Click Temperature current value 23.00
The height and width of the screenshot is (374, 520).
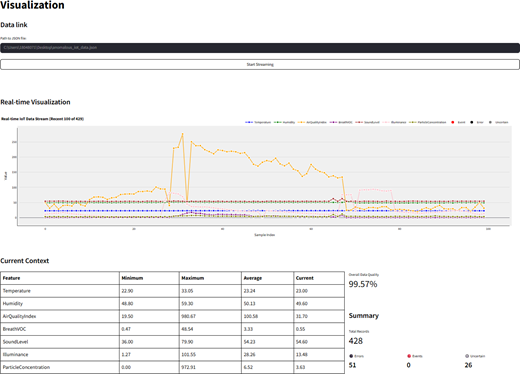(x=302, y=291)
